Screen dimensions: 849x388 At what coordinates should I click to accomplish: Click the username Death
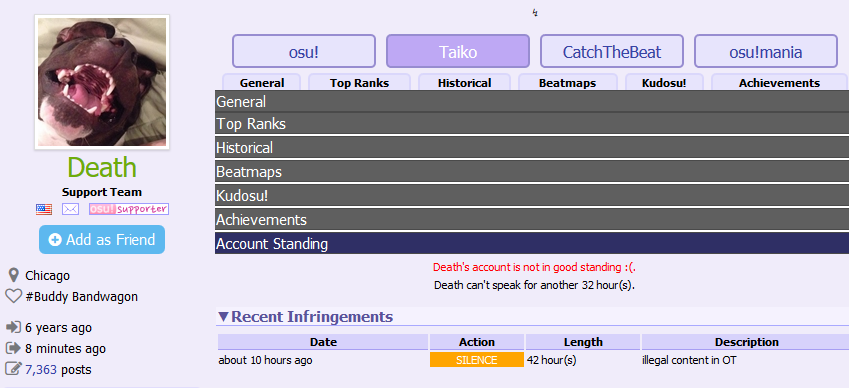[102, 167]
